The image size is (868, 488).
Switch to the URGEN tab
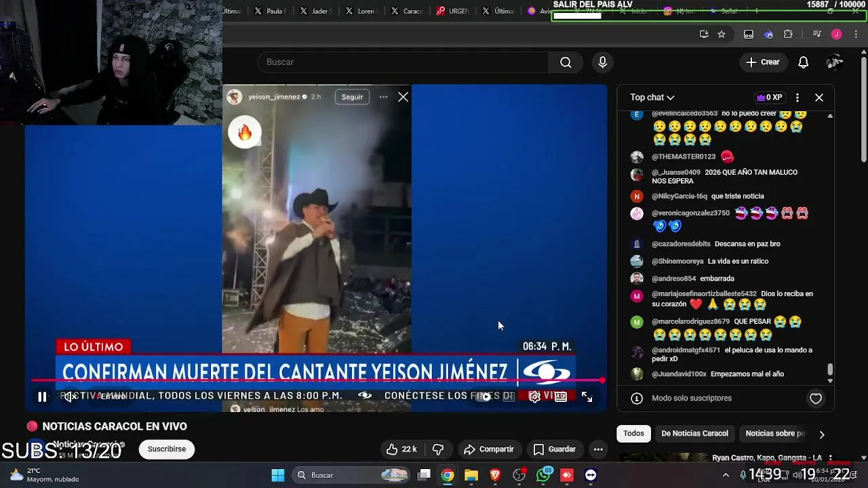[x=452, y=11]
